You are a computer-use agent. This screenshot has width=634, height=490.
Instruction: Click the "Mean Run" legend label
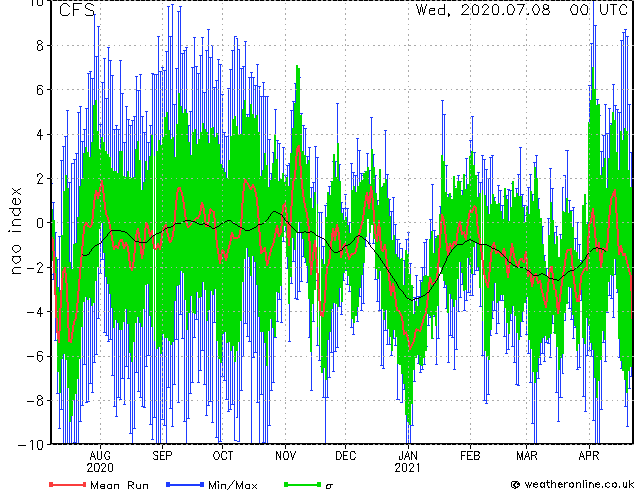tap(120, 485)
